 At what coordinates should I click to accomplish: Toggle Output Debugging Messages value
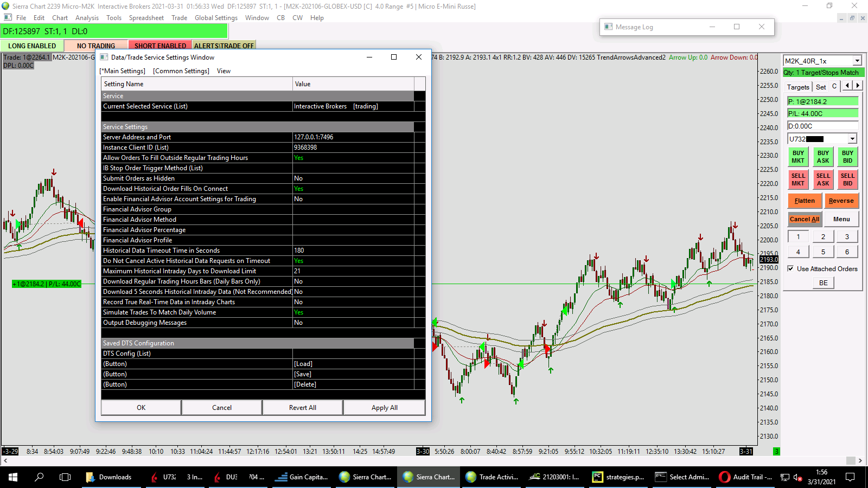(353, 323)
